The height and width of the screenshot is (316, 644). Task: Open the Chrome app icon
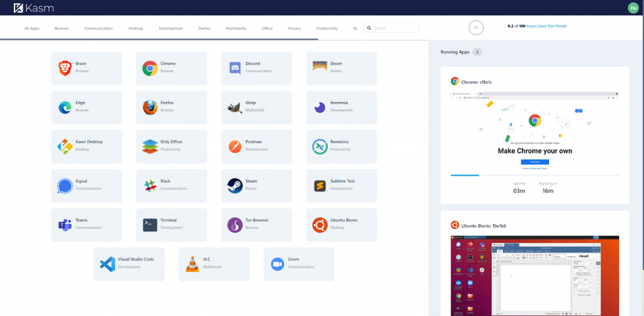pos(150,68)
